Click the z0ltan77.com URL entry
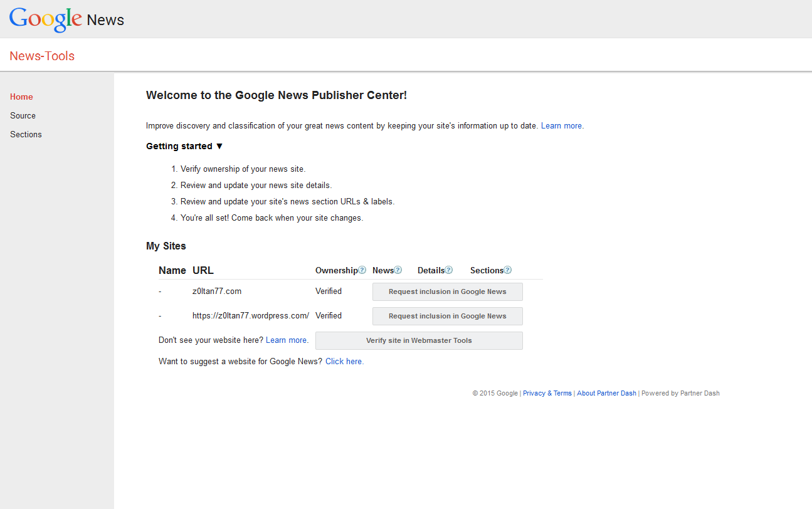 217,291
